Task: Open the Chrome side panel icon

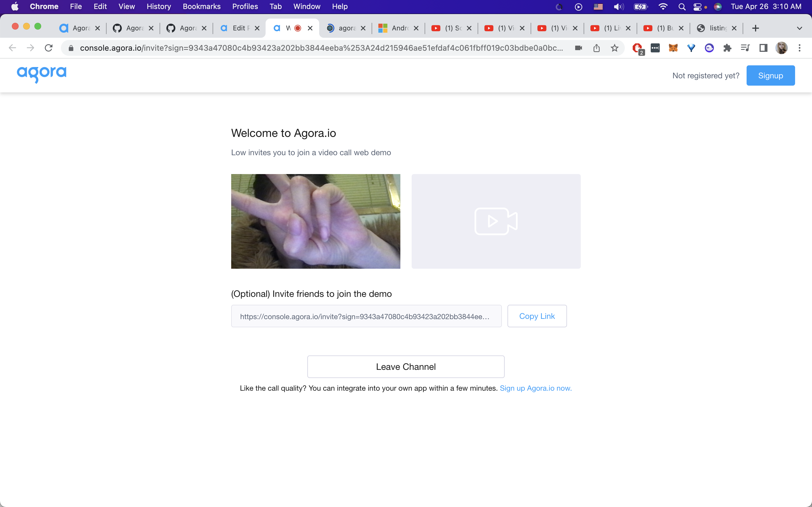Action: click(x=763, y=48)
